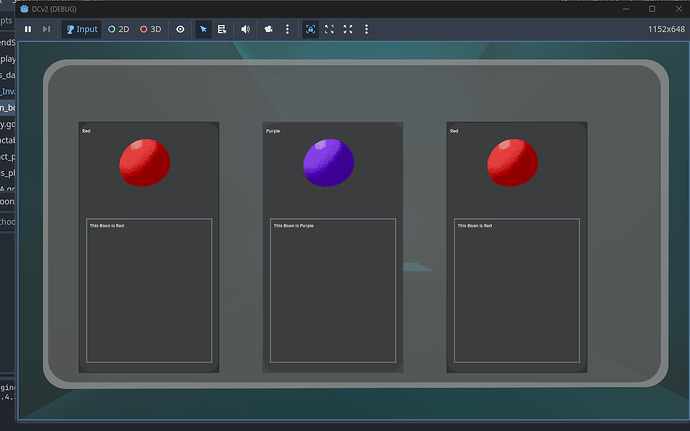
Task: Click the stretch to fit expand icon
Action: (348, 29)
